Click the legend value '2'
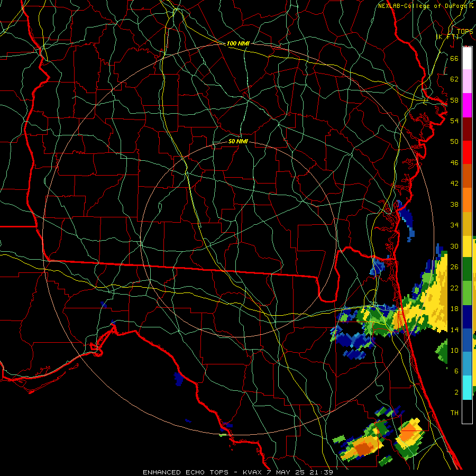 point(456,392)
